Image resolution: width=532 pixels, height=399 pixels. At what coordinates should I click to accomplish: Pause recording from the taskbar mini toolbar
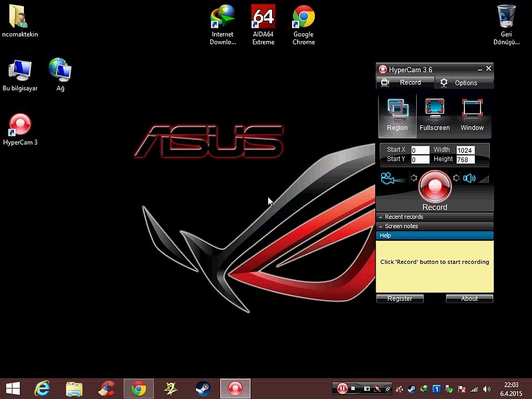342,388
